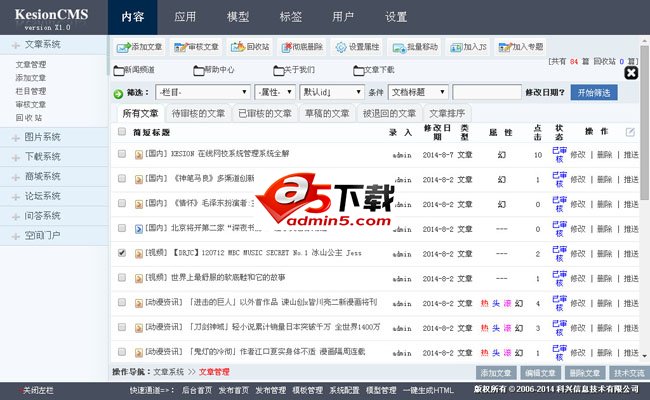
Task: Open the 默认id sort dropdown
Action: coord(332,92)
